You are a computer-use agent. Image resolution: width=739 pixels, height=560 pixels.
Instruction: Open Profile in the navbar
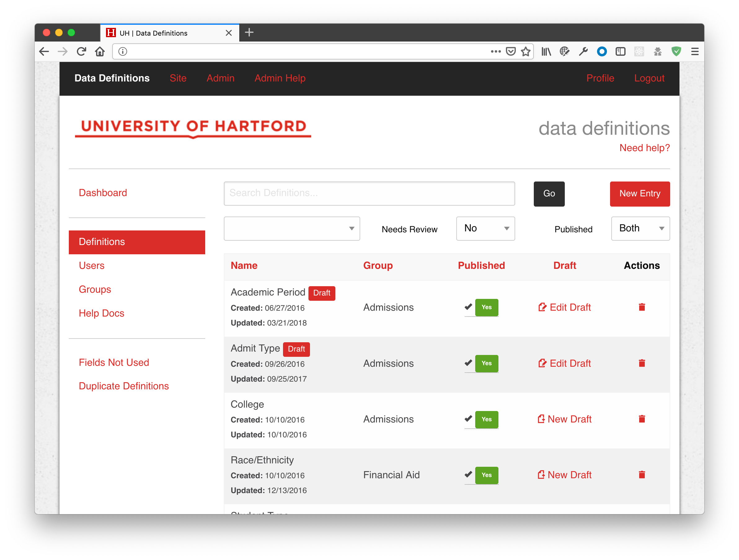(x=600, y=78)
